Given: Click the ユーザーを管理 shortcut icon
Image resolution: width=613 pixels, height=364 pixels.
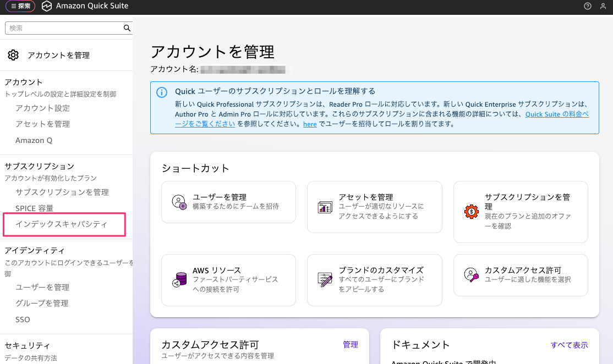Looking at the screenshot, I should [x=179, y=202].
